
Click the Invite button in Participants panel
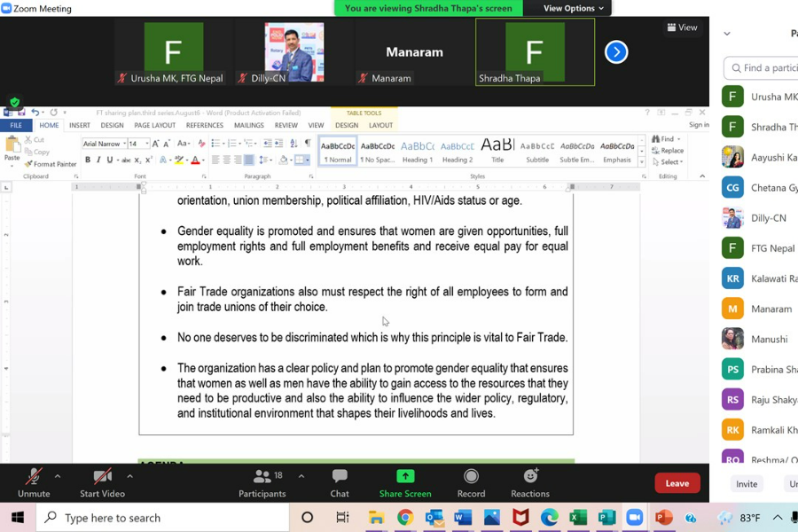(747, 484)
